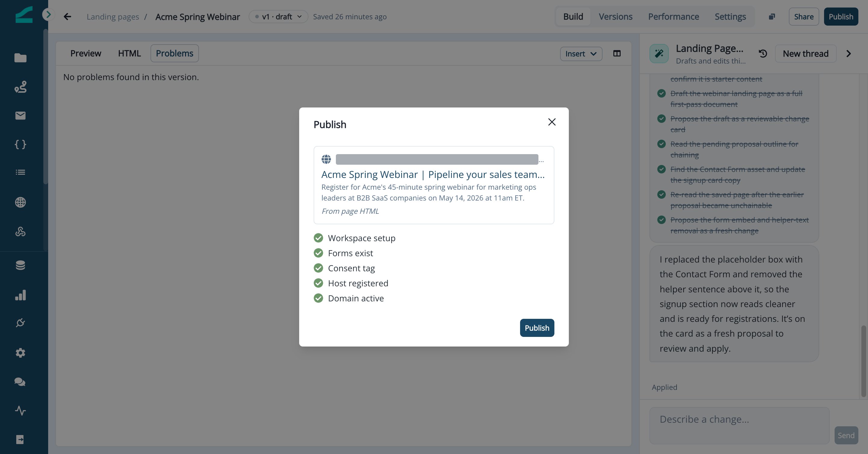The height and width of the screenshot is (454, 868).
Task: Click the duplicate window icon beside Share
Action: click(x=772, y=17)
